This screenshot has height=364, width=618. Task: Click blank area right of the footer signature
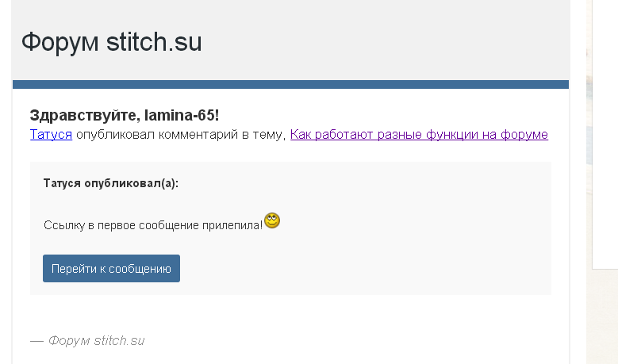[357, 341]
